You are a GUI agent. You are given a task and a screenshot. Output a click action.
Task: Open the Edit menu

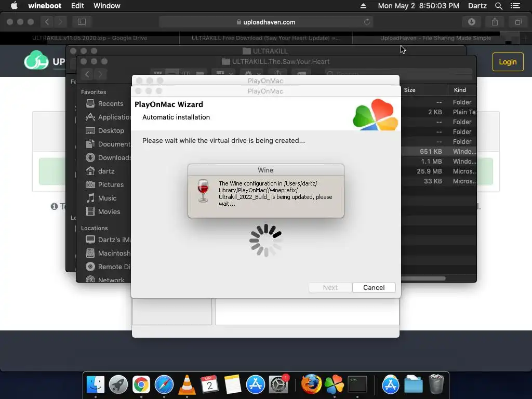coord(77,6)
